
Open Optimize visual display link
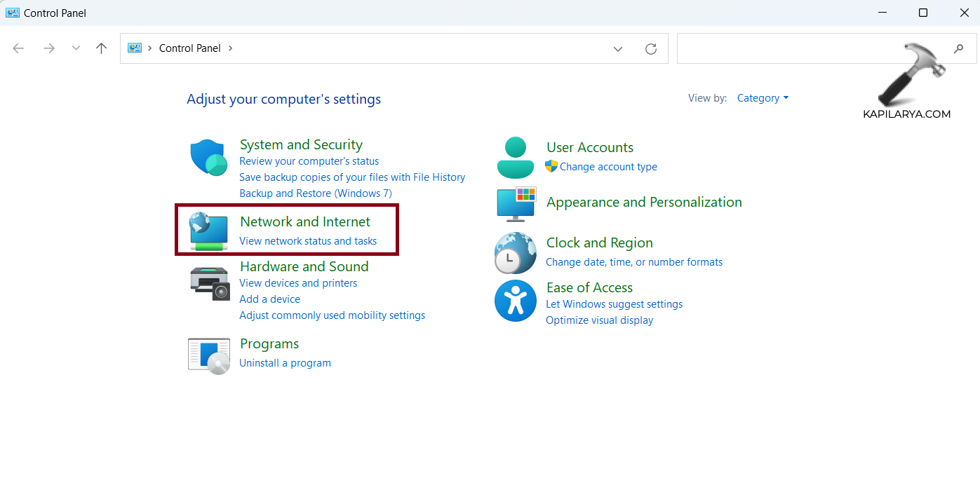(x=599, y=320)
